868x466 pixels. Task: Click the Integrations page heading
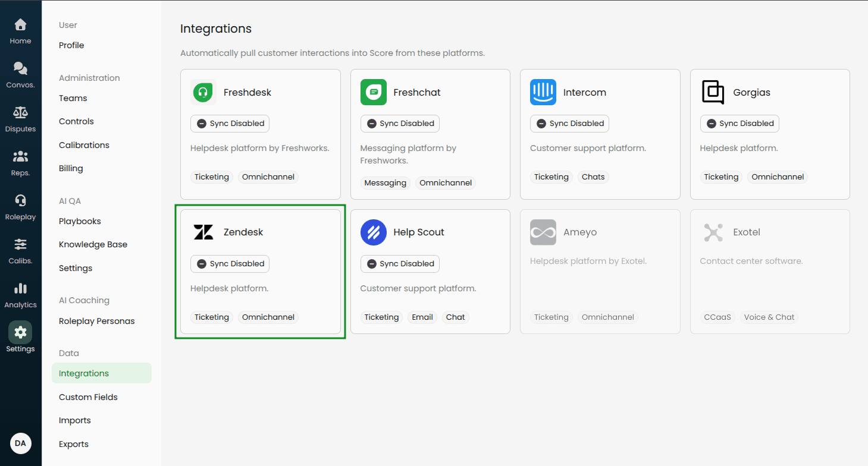click(216, 29)
